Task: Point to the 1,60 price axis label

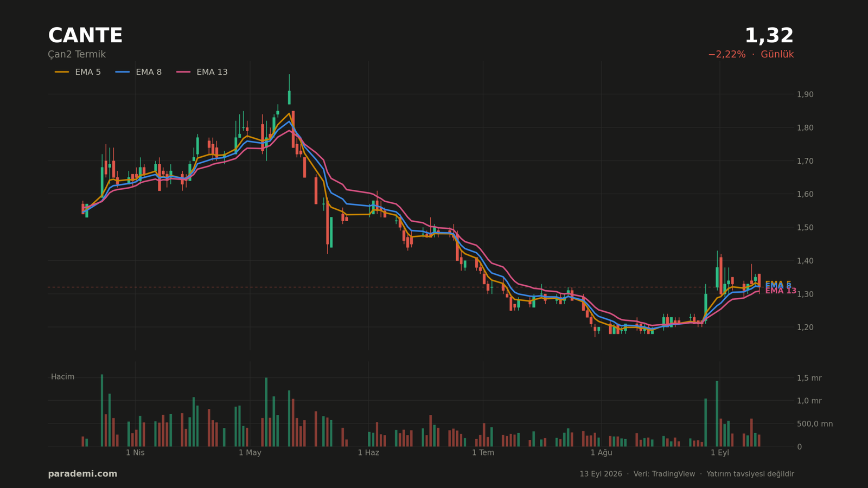Action: coord(805,194)
